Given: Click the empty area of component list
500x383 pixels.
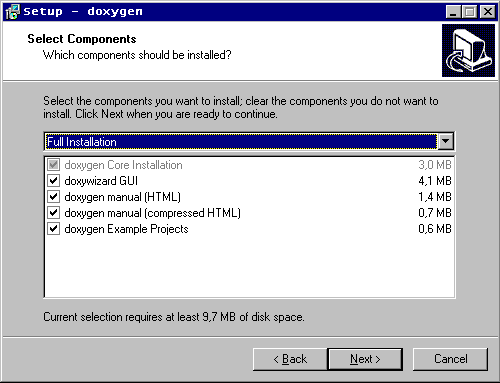Looking at the screenshot, I should (249, 267).
